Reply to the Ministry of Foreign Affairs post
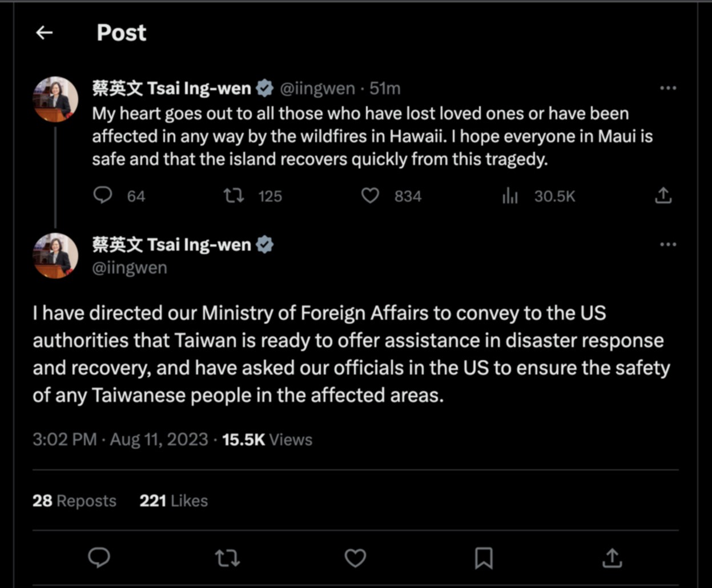Viewport: 712px width, 588px height. 99,558
